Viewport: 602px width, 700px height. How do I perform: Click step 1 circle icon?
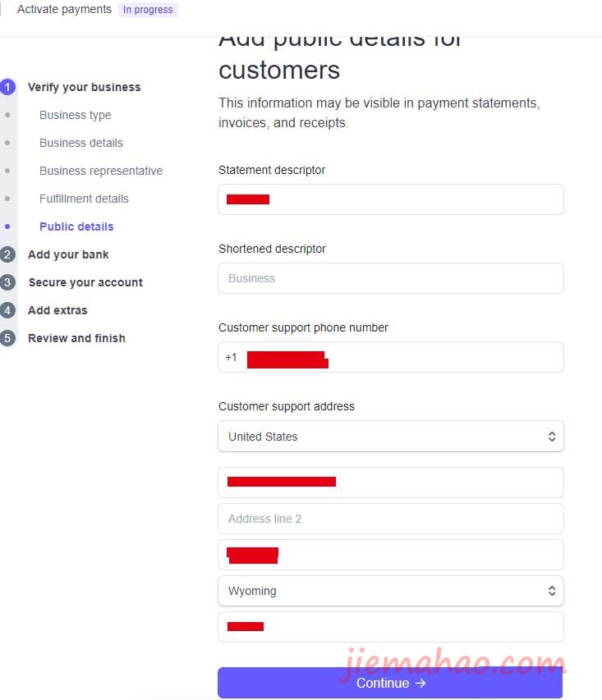tap(8, 87)
